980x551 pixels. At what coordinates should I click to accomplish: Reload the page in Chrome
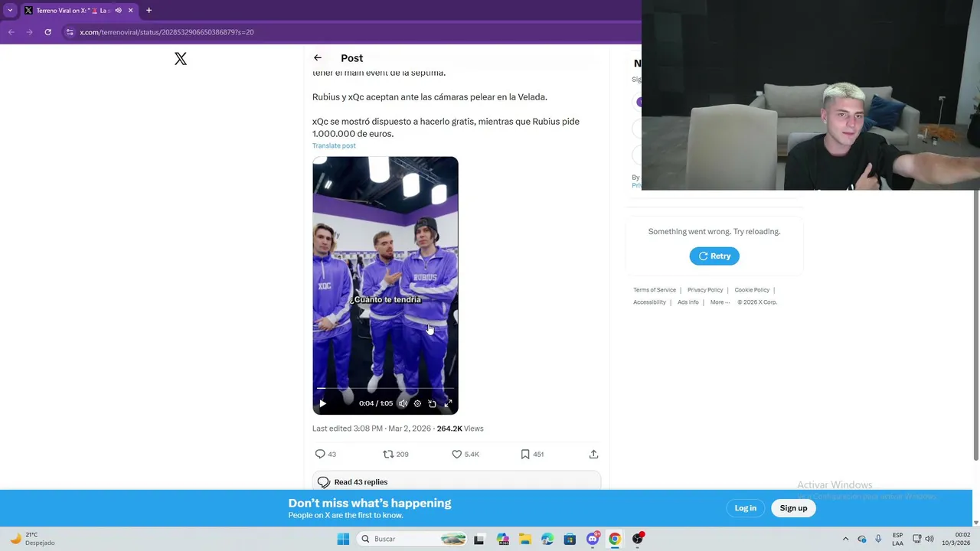tap(47, 32)
